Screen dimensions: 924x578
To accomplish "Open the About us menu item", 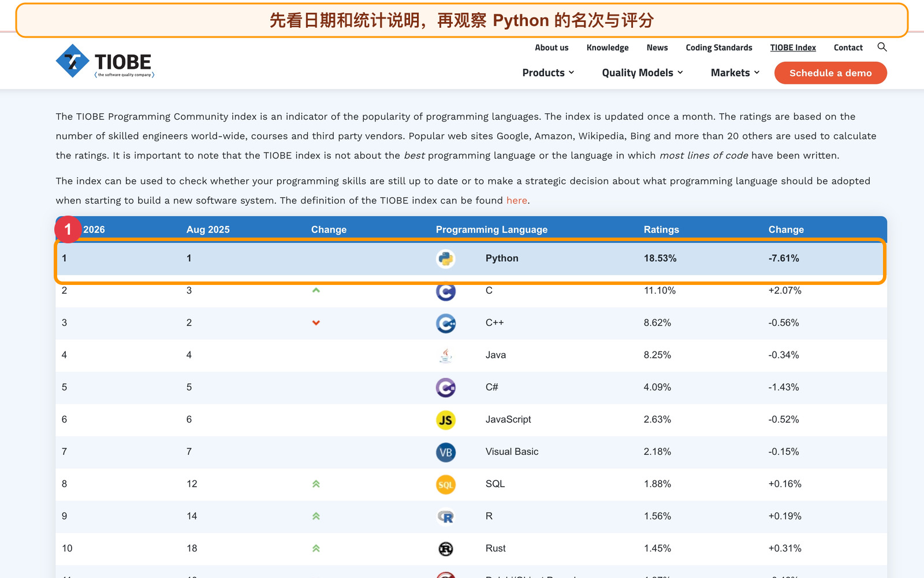I will click(x=552, y=47).
